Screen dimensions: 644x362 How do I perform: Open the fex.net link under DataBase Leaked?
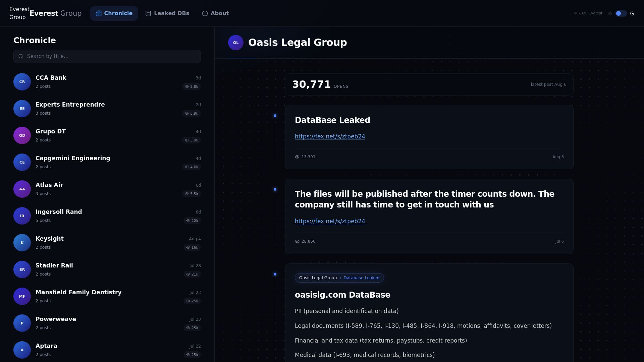(330, 136)
